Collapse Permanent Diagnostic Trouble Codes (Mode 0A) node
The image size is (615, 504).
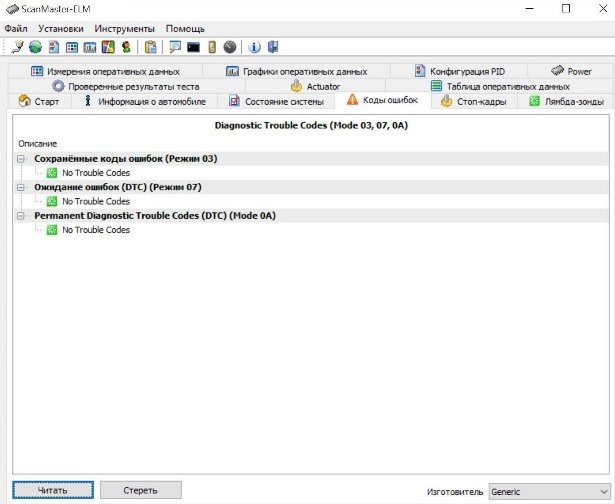21,216
